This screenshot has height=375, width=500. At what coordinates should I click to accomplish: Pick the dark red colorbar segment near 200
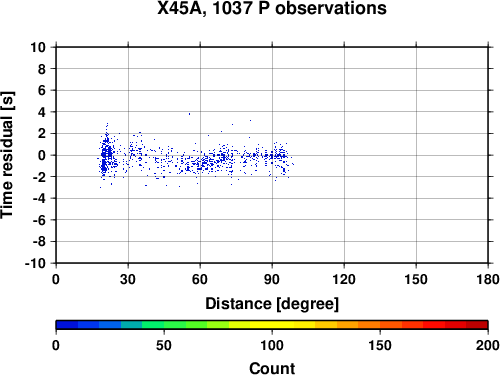tap(477, 325)
